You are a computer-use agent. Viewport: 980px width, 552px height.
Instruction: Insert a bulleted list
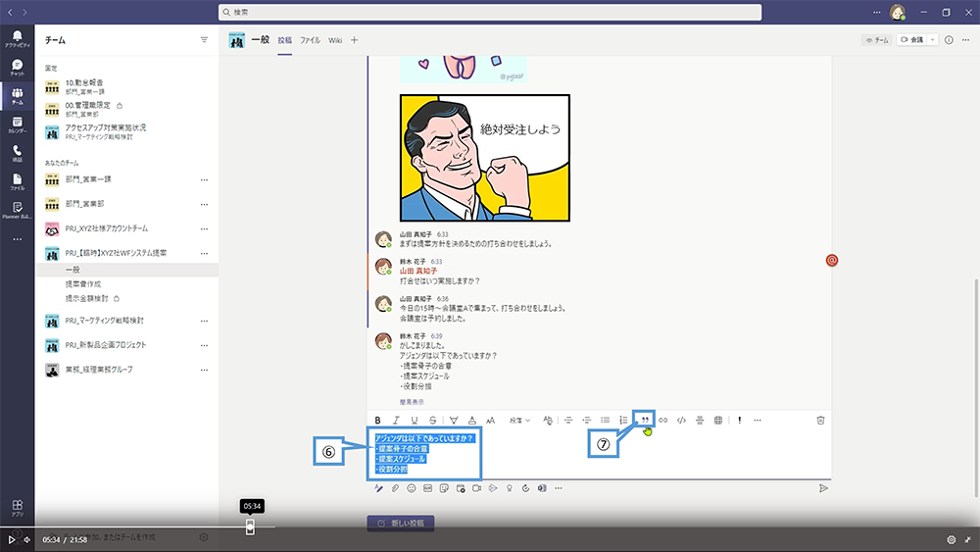(x=605, y=420)
